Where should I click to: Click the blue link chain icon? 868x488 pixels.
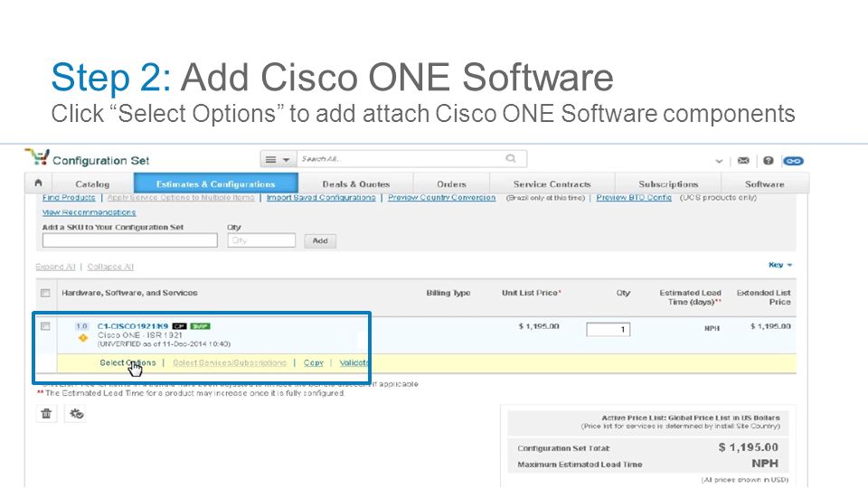pos(793,161)
